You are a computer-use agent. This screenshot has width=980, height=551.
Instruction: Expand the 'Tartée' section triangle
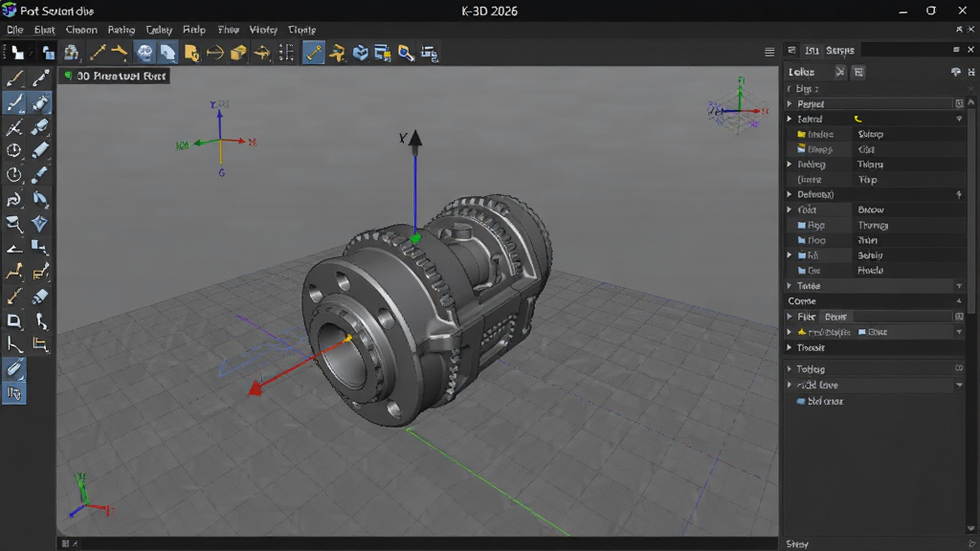(790, 285)
